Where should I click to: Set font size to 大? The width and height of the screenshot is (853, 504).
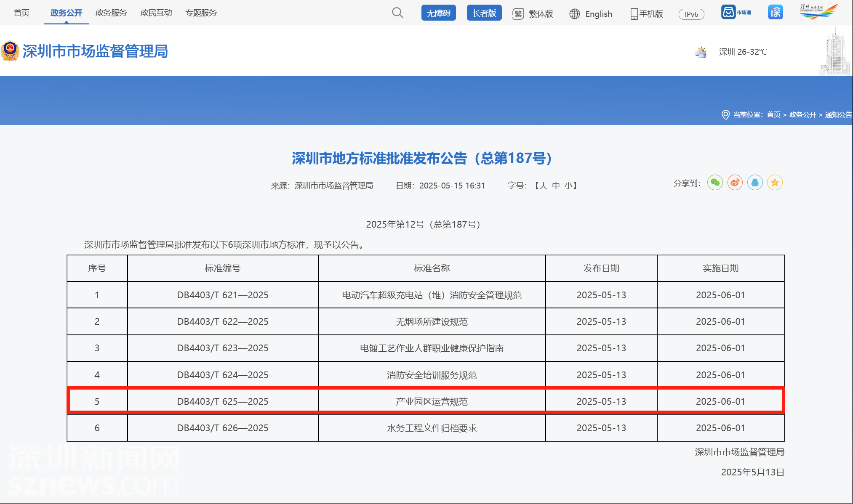click(543, 186)
